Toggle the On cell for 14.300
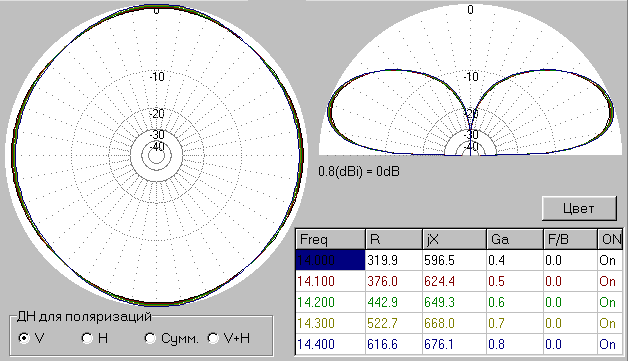 [610, 323]
